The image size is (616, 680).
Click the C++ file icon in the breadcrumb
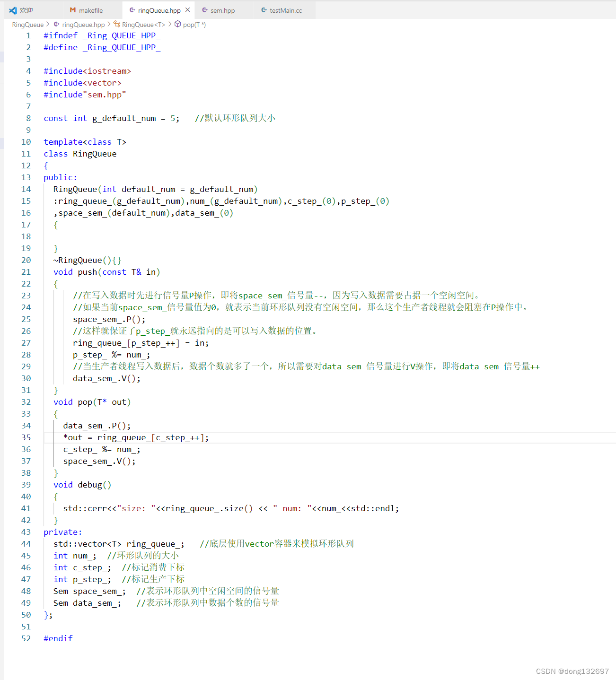click(x=57, y=24)
